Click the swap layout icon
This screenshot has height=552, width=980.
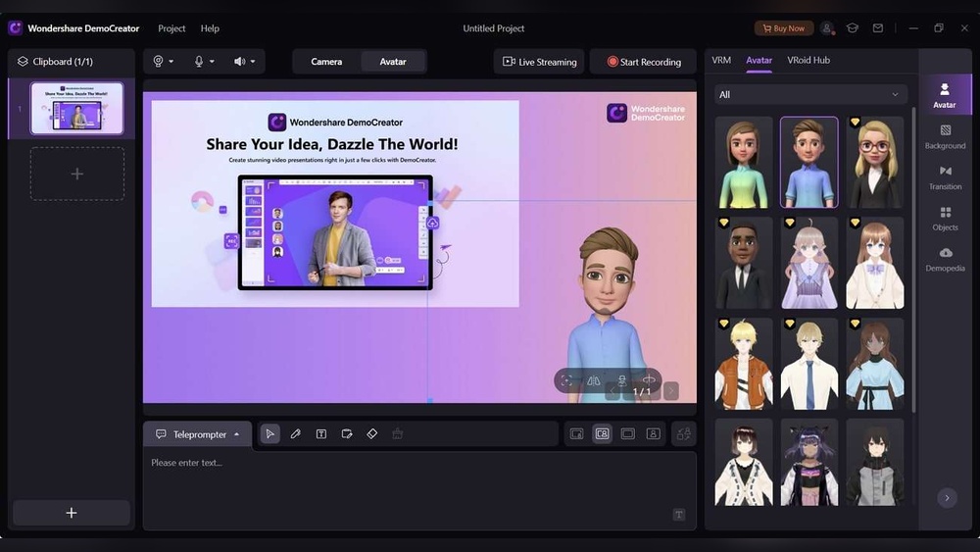coord(684,433)
